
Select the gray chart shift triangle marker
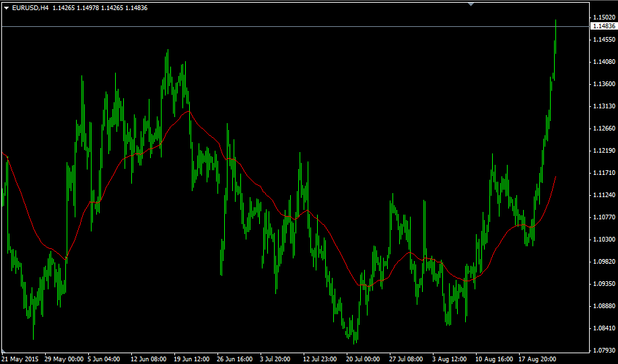pos(471,4)
